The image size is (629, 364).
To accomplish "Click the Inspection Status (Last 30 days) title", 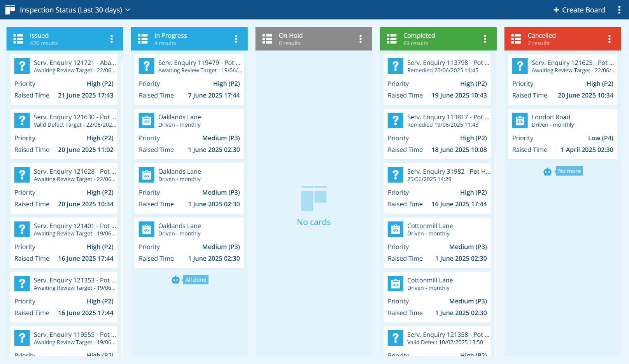I will click(71, 10).
